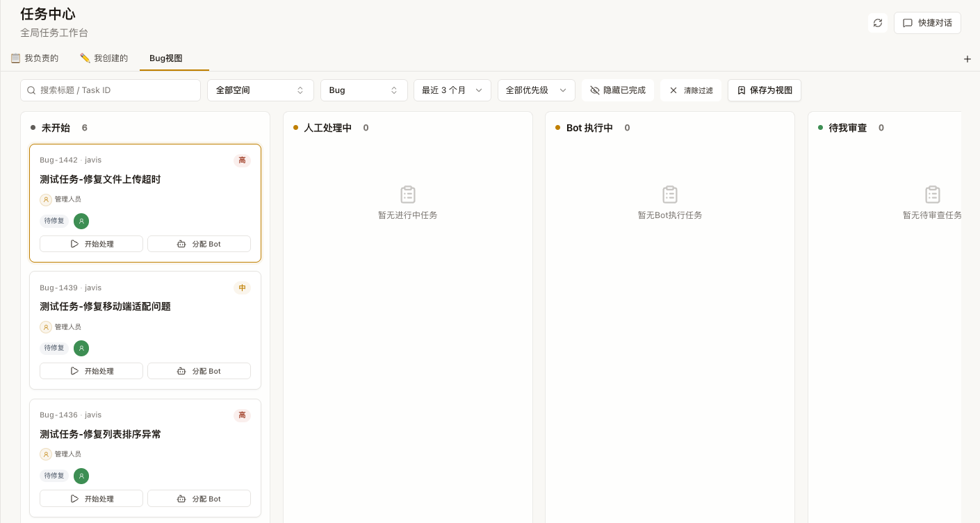Screen dimensions: 980x523
Task: Expand the 最近 3 个月 date filter
Action: point(452,90)
